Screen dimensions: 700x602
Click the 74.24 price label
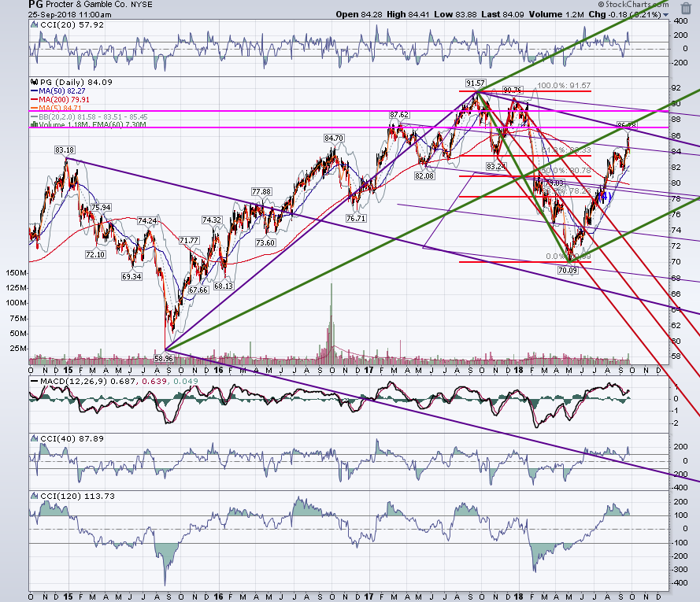click(x=147, y=221)
